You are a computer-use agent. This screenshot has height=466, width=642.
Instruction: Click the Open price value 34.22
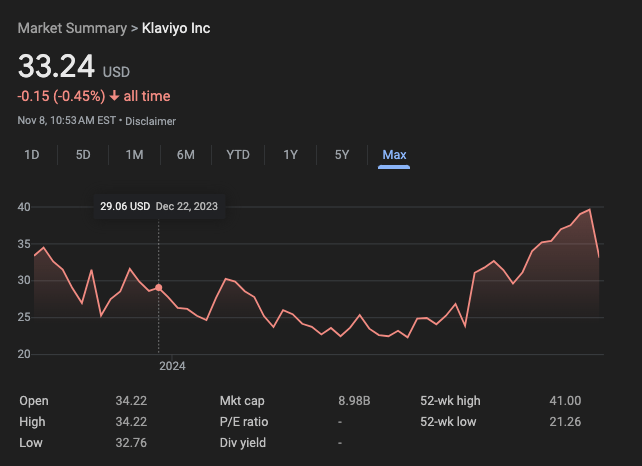[131, 401]
